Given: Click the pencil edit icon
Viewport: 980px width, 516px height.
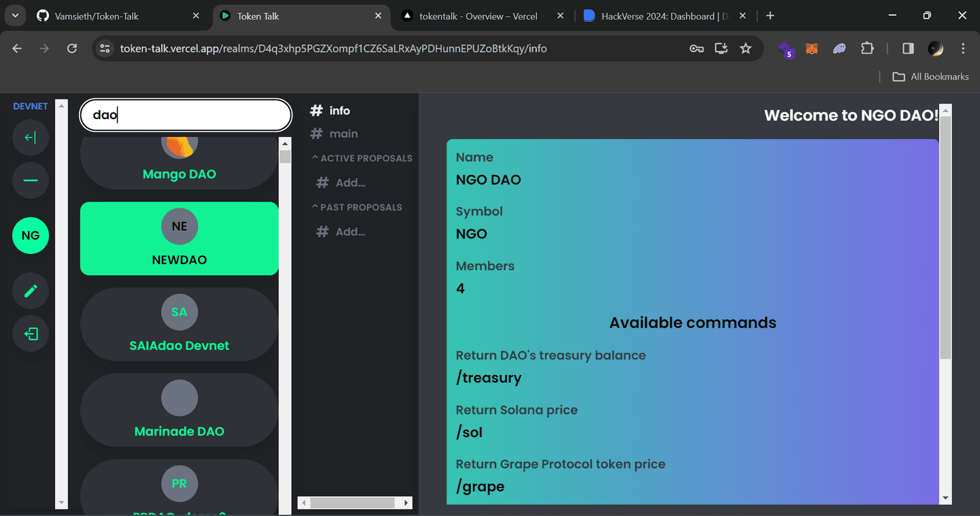Looking at the screenshot, I should point(31,291).
